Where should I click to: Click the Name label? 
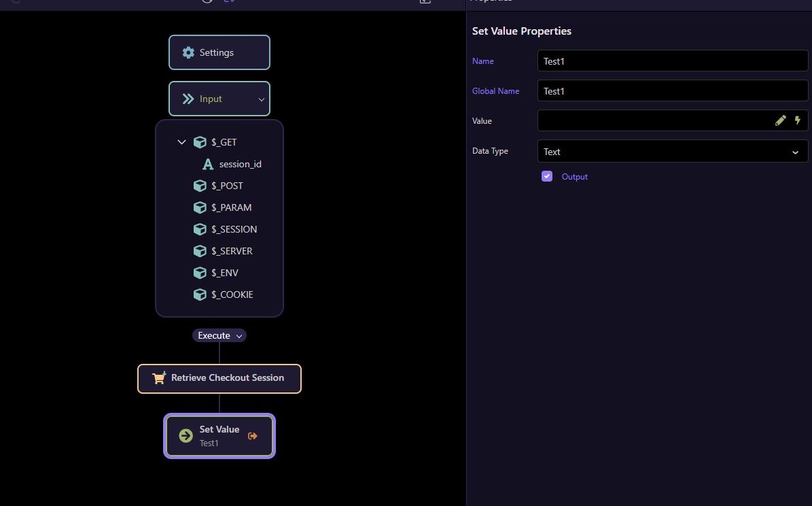[x=482, y=61]
